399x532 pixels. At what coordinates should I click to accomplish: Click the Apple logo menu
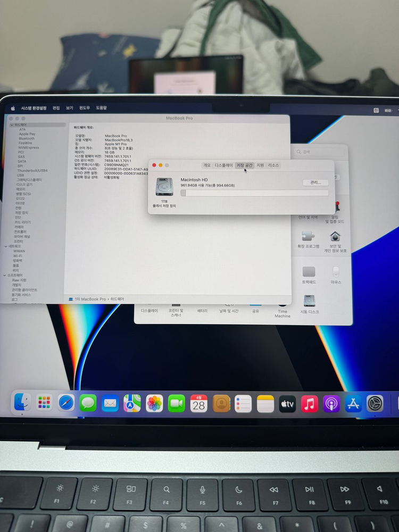click(x=13, y=108)
